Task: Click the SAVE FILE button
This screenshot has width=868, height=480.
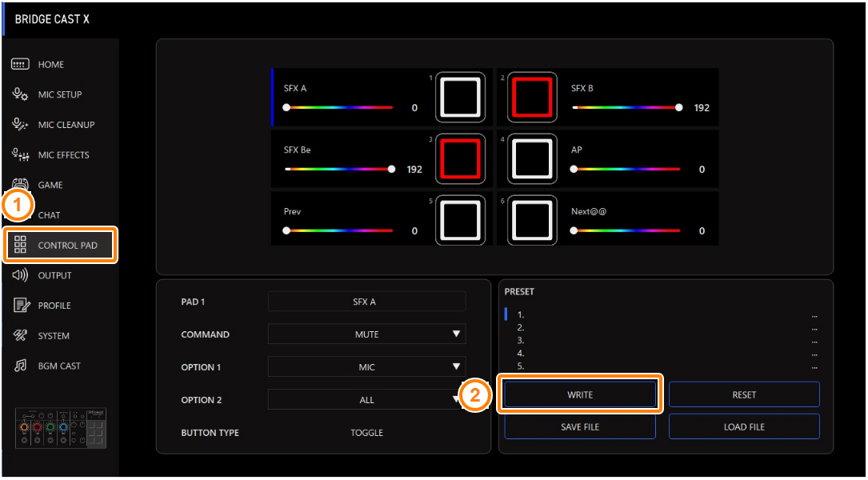Action: [579, 427]
